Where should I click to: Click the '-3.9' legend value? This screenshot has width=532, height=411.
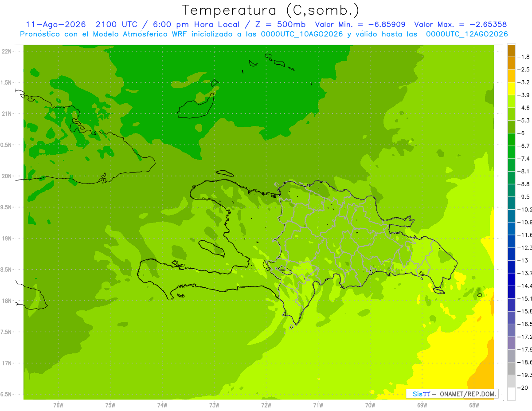pos(524,95)
